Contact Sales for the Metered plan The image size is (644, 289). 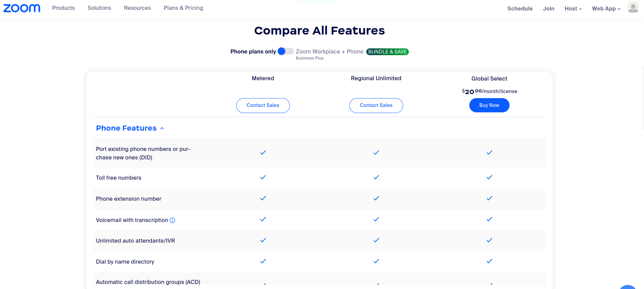click(263, 106)
